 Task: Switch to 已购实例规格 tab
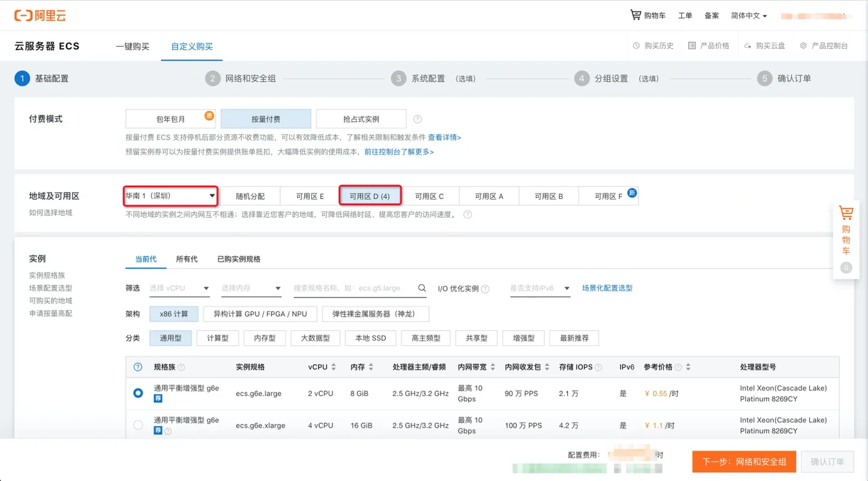click(239, 259)
